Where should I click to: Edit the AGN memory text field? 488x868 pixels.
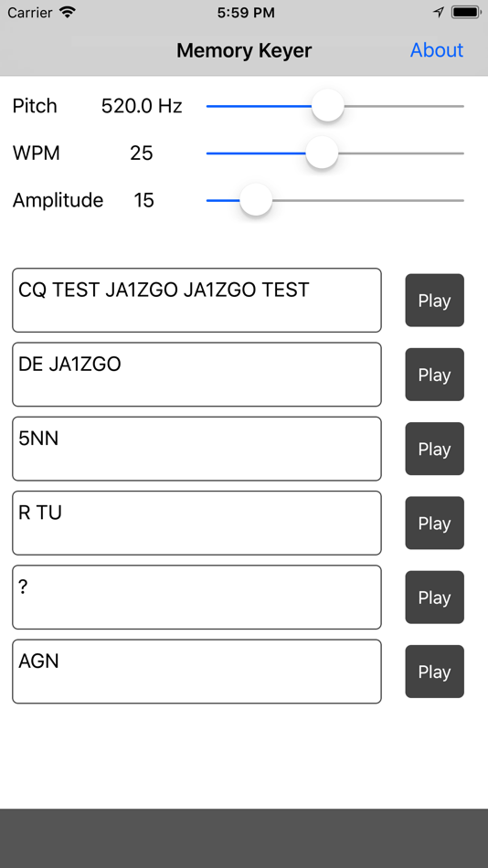(196, 671)
